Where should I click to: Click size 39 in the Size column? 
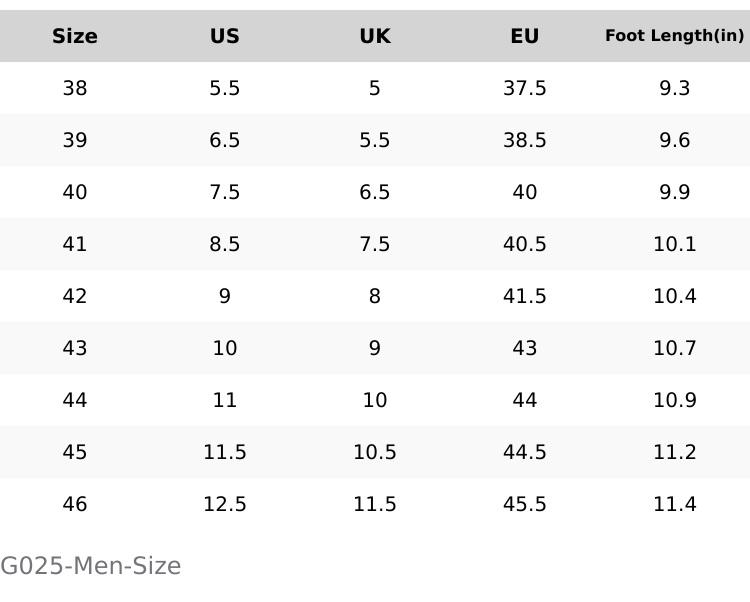[75, 140]
